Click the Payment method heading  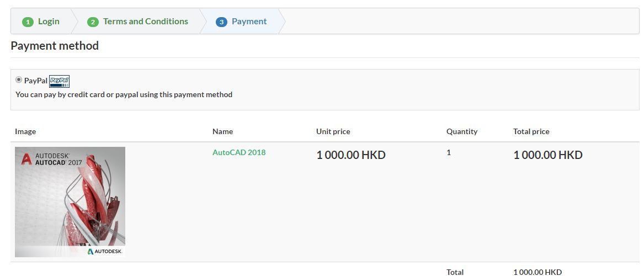click(55, 46)
